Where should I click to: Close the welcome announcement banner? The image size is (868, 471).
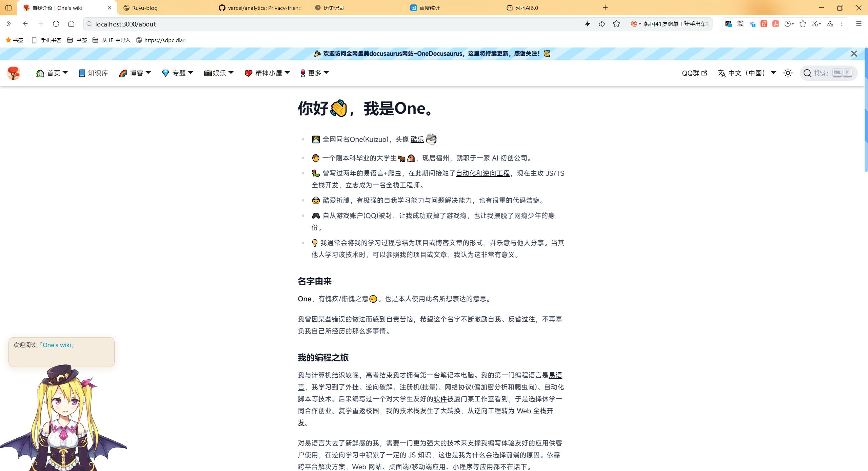tap(854, 54)
